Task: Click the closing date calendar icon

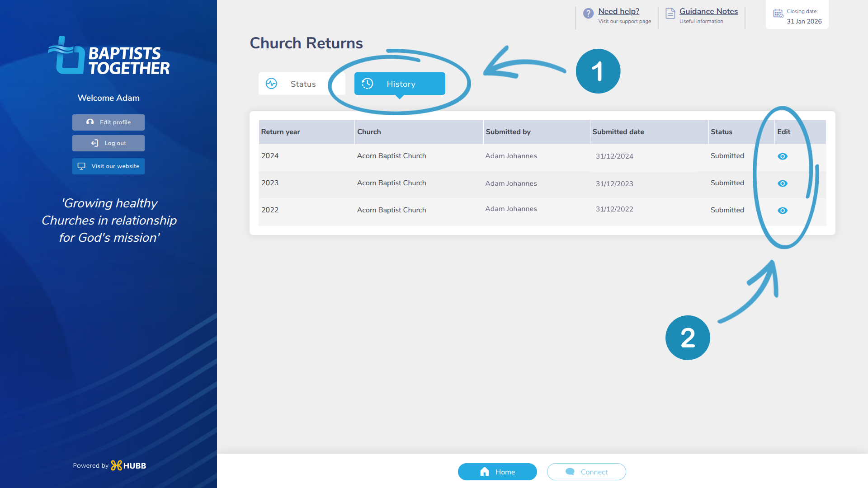Action: tap(778, 14)
